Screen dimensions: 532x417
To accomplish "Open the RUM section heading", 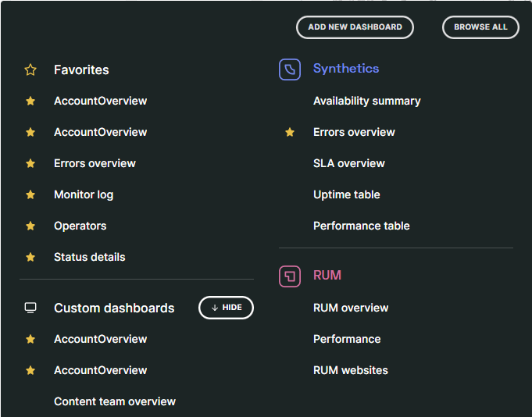I will click(x=327, y=276).
